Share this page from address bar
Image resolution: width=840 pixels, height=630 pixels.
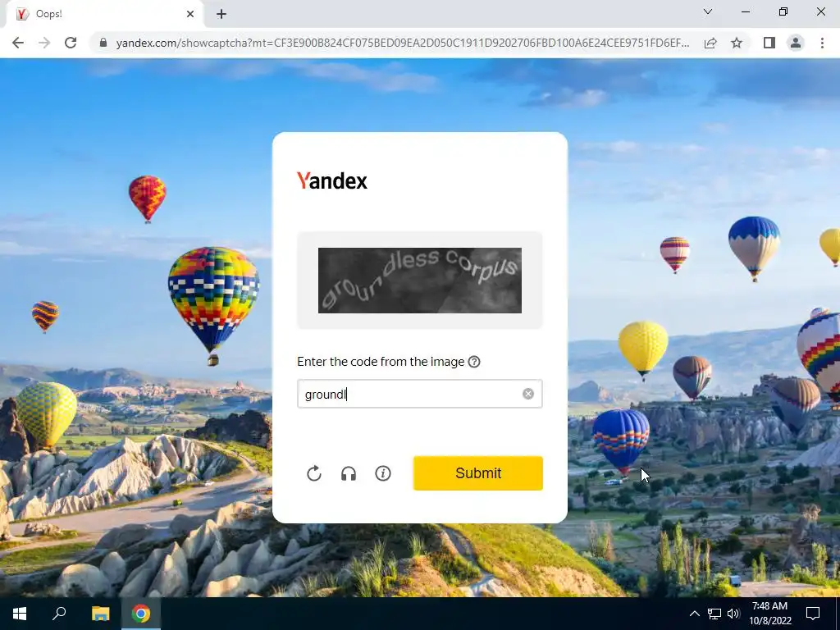710,43
